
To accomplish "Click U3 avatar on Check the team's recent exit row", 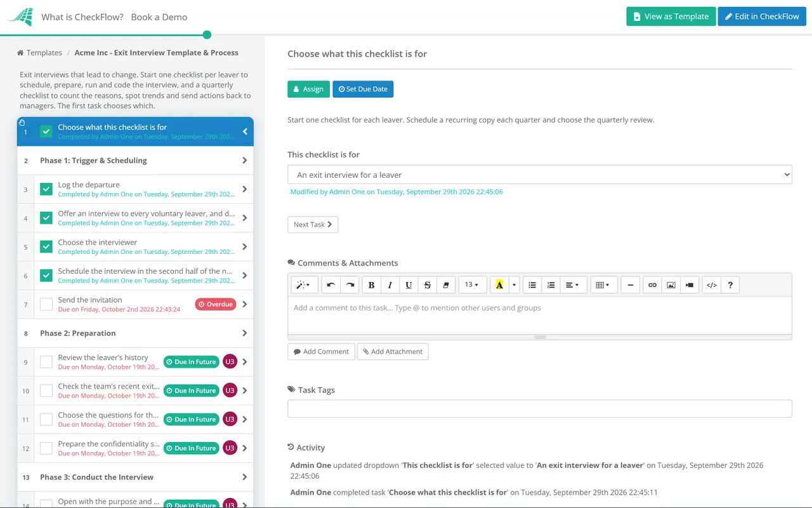I will pos(230,391).
